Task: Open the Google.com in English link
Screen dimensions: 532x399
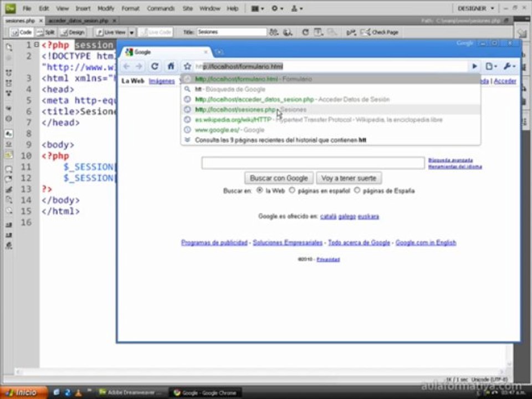Action: [x=426, y=243]
